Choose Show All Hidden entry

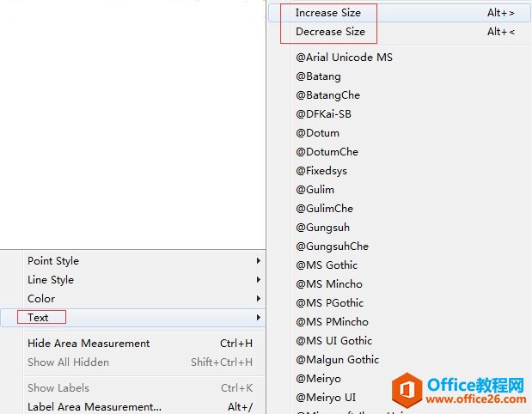(x=132, y=362)
